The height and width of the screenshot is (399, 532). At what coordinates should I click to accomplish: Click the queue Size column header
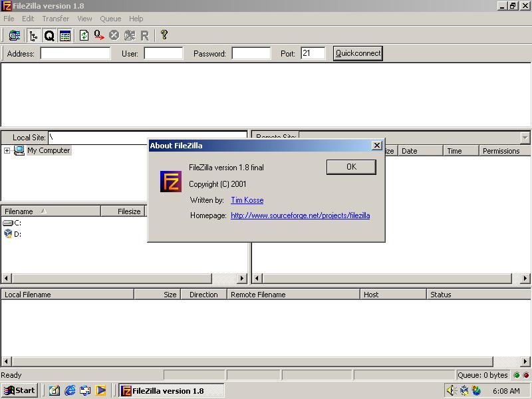(x=158, y=295)
